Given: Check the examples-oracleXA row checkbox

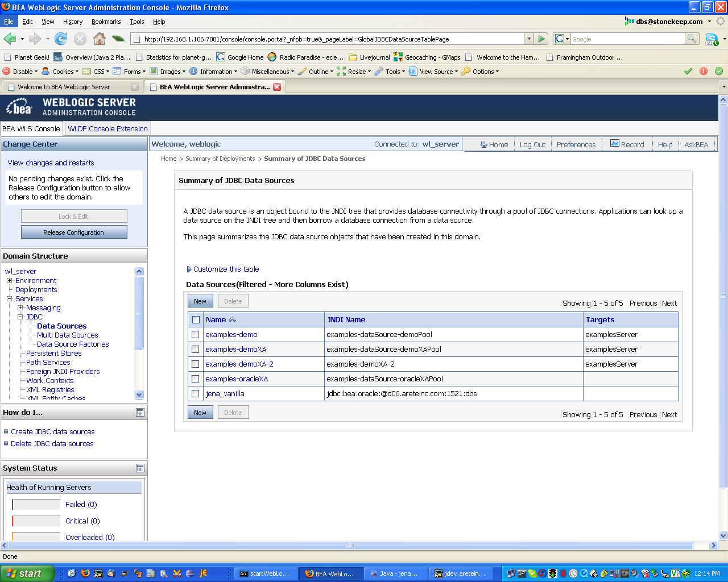Looking at the screenshot, I should pos(196,379).
